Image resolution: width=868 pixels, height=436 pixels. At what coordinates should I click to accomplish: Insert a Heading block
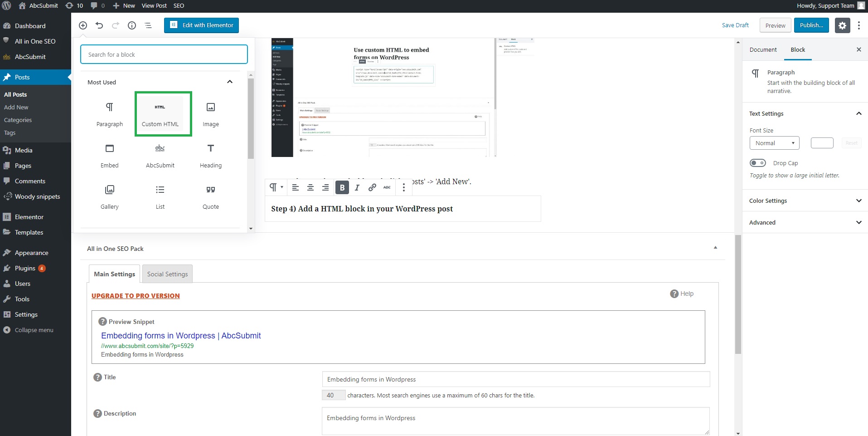pos(210,155)
